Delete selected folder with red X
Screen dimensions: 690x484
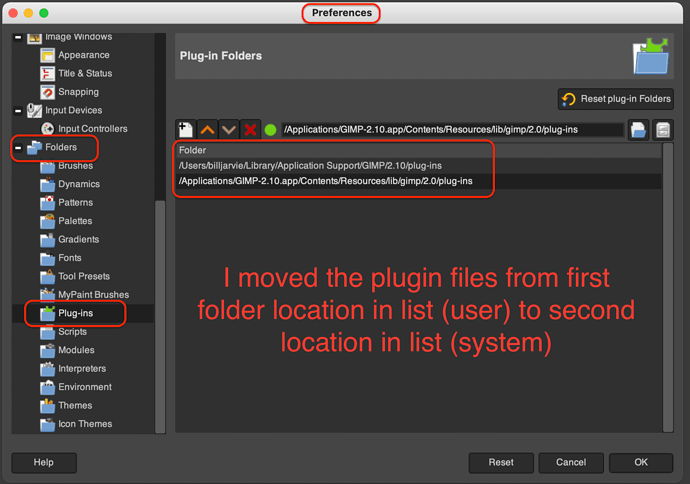[250, 130]
